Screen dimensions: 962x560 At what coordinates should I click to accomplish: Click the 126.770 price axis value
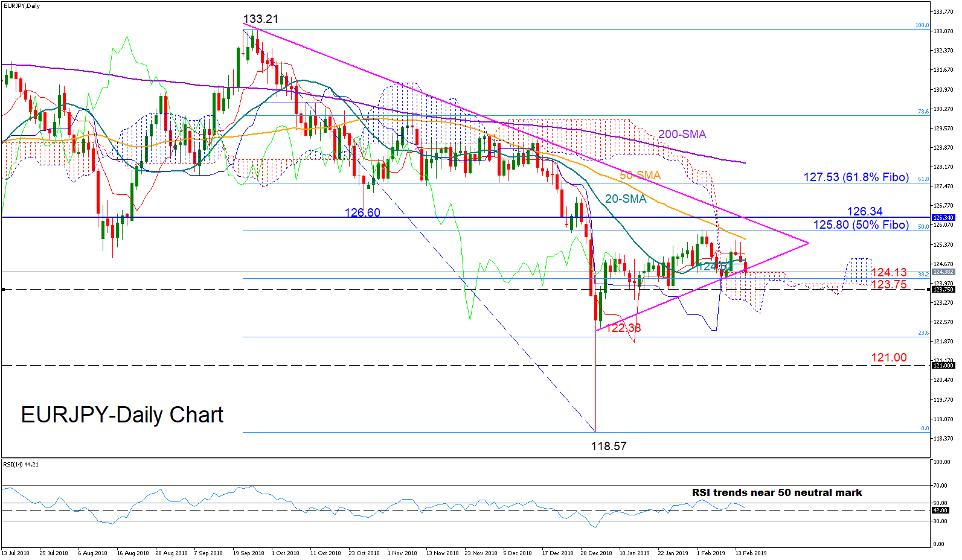[943, 206]
